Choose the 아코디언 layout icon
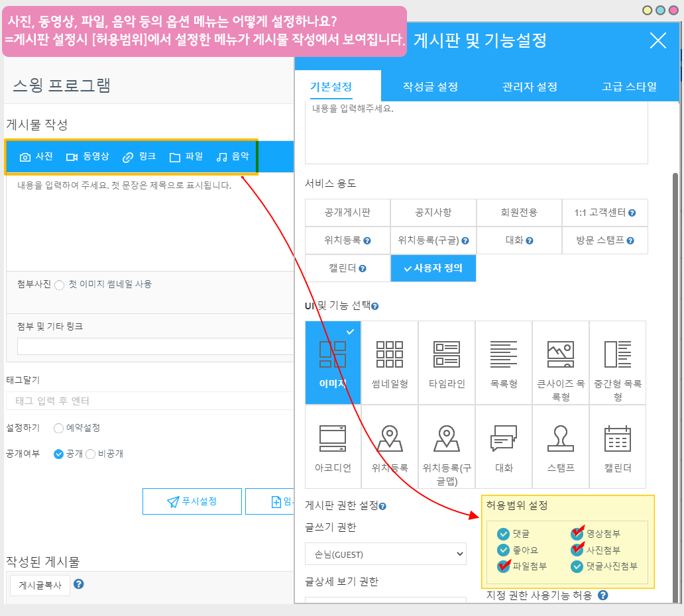684x616 pixels. point(333,438)
